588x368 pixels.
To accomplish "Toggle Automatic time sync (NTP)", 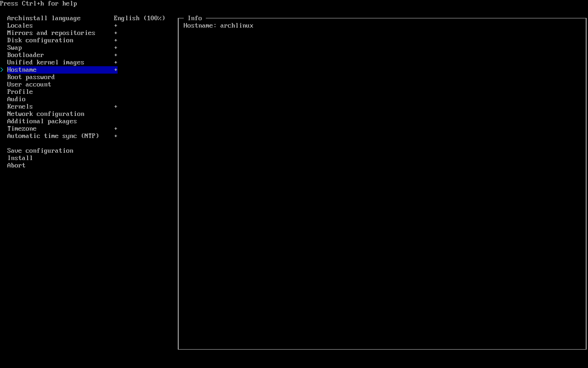I will click(x=53, y=136).
